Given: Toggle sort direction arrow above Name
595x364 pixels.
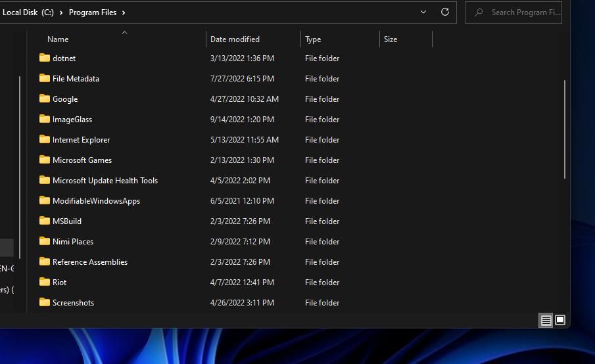Looking at the screenshot, I should [124, 33].
